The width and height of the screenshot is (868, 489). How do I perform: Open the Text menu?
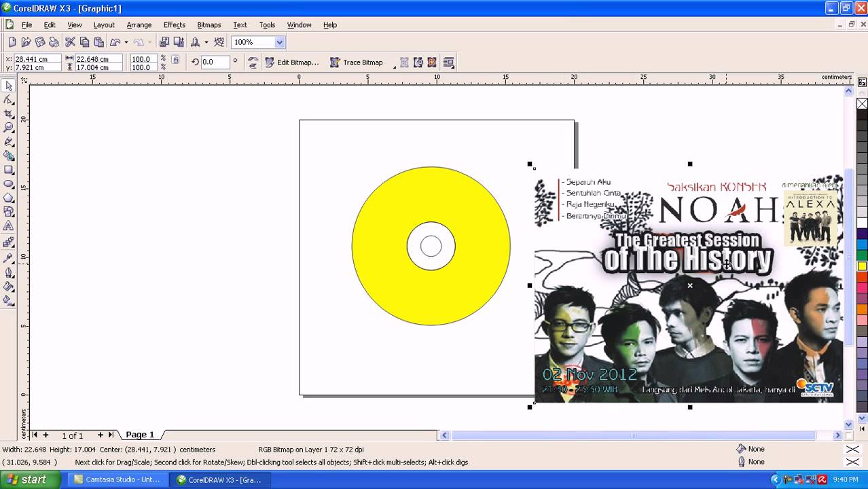click(240, 25)
